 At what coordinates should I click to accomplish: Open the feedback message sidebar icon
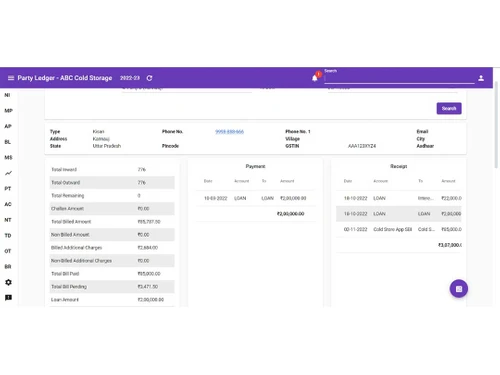(x=8, y=298)
